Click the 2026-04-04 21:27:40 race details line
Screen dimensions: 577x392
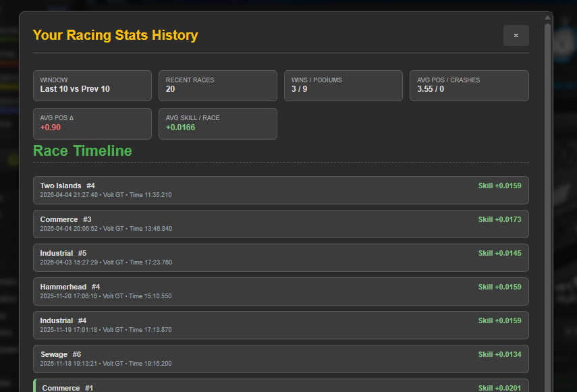click(x=106, y=195)
